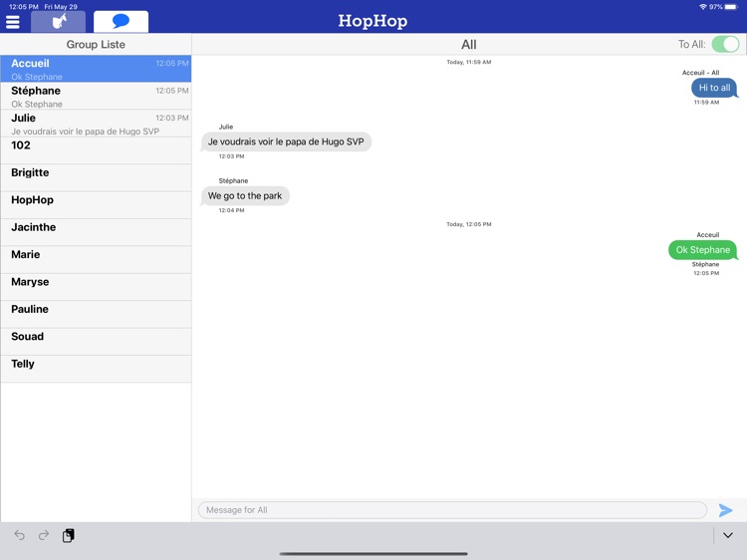The height and width of the screenshot is (560, 747).
Task: Select Brigitte in the group list
Action: [96, 178]
